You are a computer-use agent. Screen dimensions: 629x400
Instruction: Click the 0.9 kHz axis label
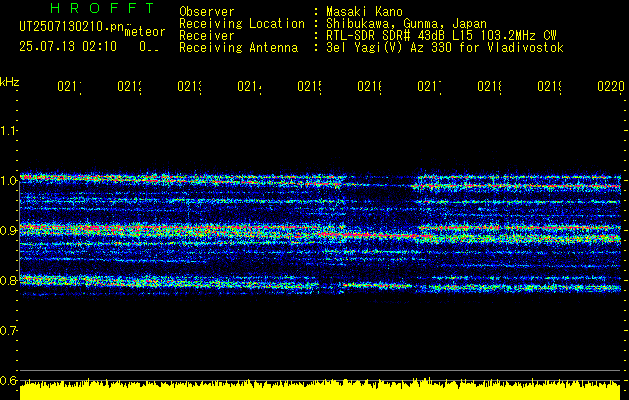click(8, 231)
